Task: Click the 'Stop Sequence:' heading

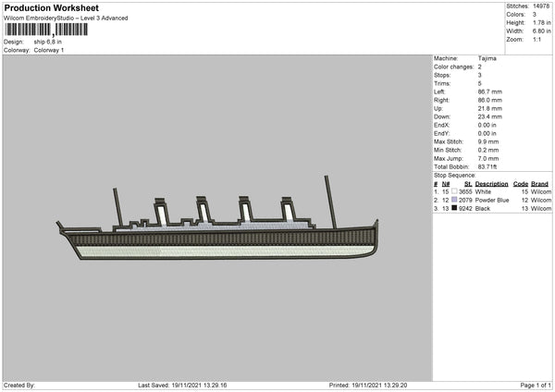Action: (x=455, y=175)
